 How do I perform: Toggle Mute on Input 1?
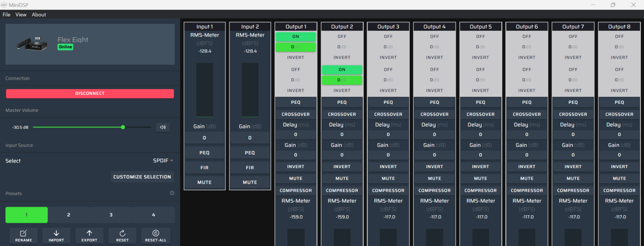click(204, 182)
